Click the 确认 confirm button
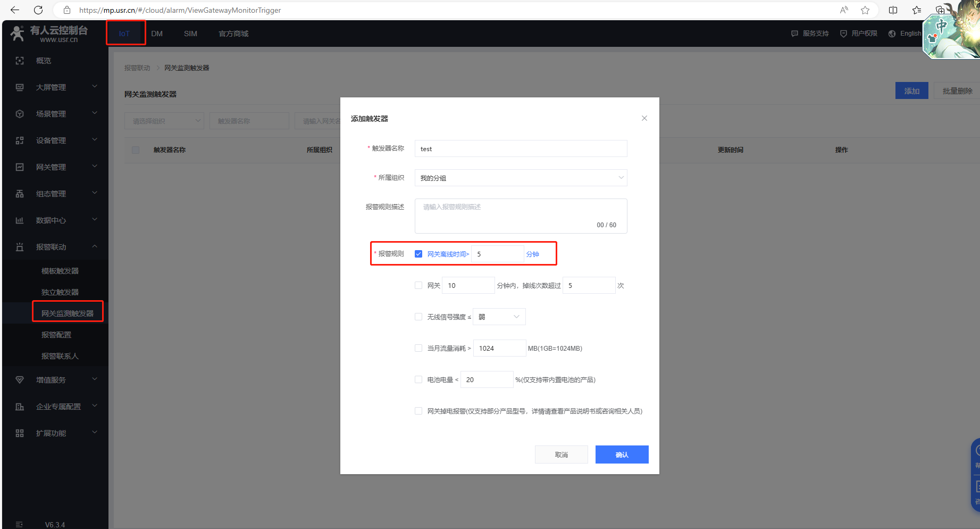Screen dimensions: 980x529 pos(622,454)
